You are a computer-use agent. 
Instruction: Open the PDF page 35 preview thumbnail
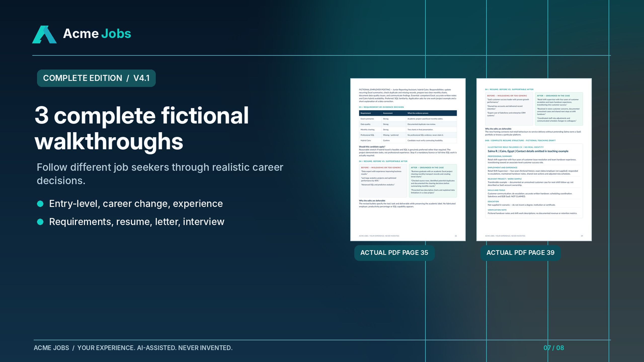pos(408,160)
